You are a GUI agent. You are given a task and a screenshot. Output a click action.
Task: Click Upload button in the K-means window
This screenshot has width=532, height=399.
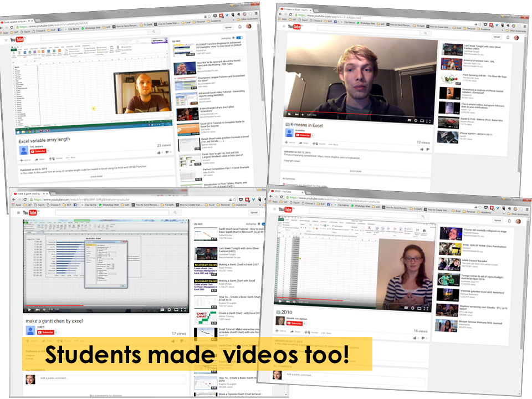point(497,37)
